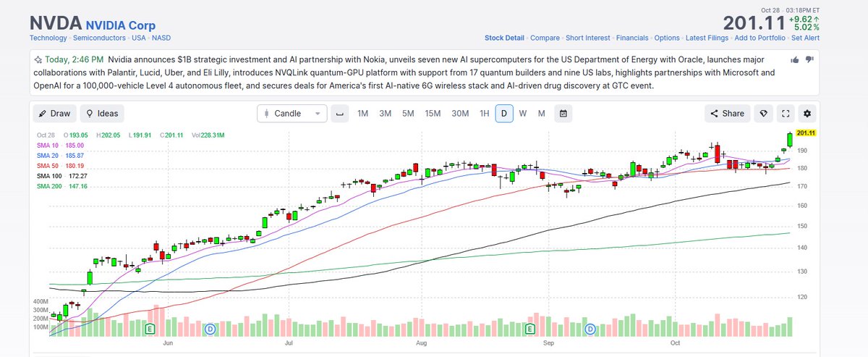
Task: Click the earnings E marker near June
Action: [150, 329]
